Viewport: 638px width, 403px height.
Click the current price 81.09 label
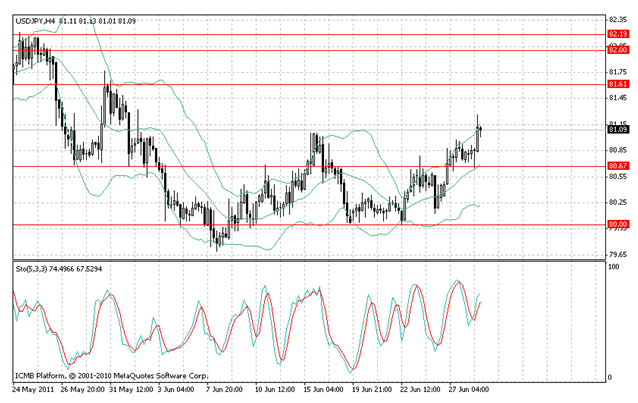pos(617,130)
